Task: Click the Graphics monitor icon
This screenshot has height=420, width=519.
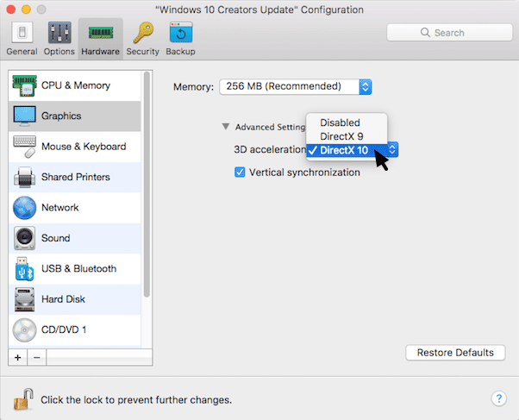Action: point(24,116)
